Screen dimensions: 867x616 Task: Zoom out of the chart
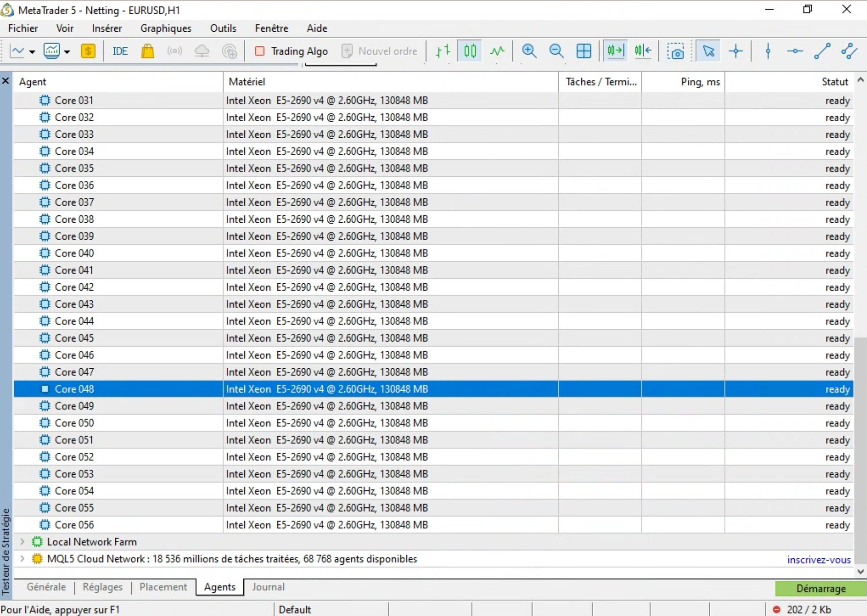point(556,51)
